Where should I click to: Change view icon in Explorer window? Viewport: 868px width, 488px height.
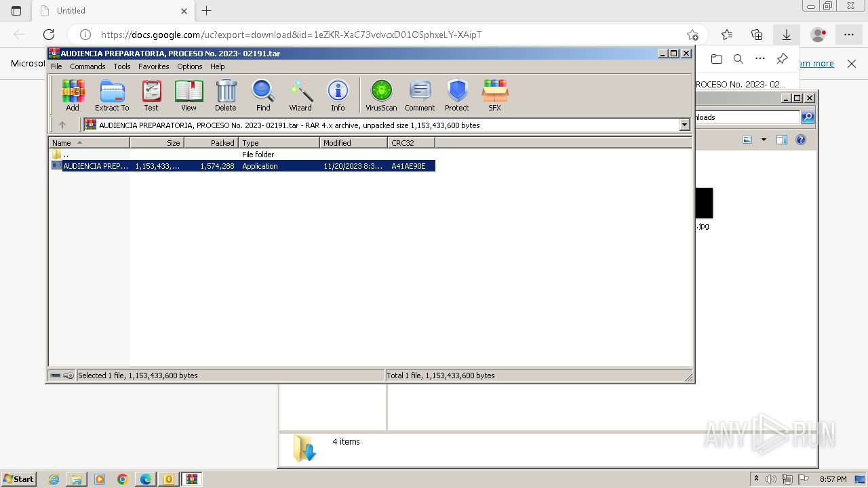pyautogui.click(x=747, y=140)
